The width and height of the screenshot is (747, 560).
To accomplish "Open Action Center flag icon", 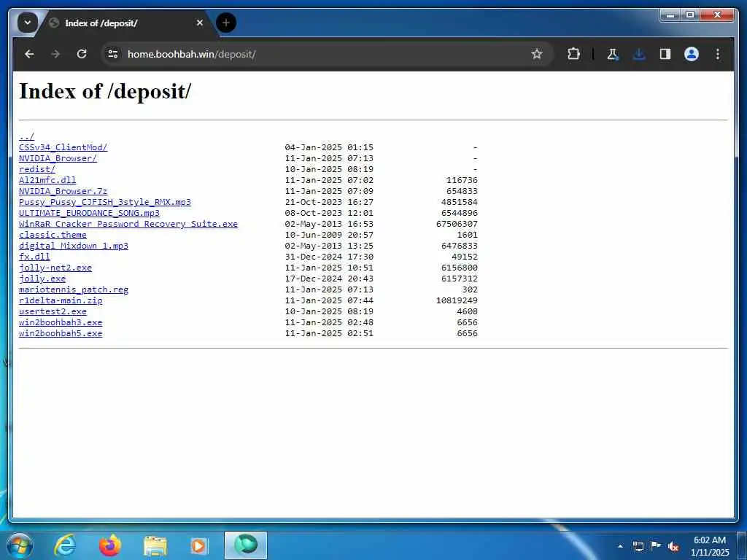I will tap(656, 546).
